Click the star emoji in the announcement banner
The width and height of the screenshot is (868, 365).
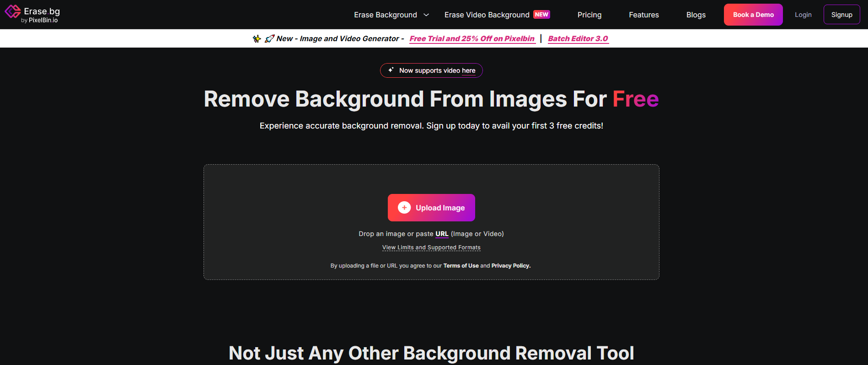coord(257,39)
